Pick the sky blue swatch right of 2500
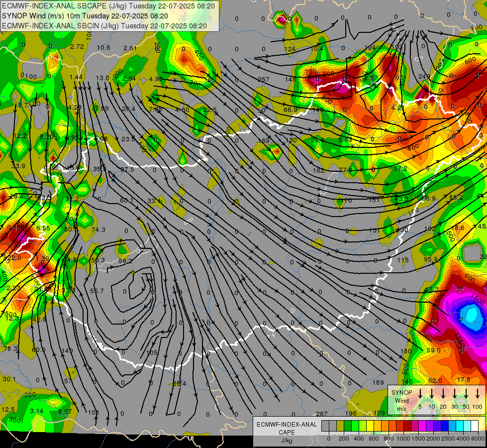Image resolution: width=487 pixels, height=448 pixels. (452, 426)
